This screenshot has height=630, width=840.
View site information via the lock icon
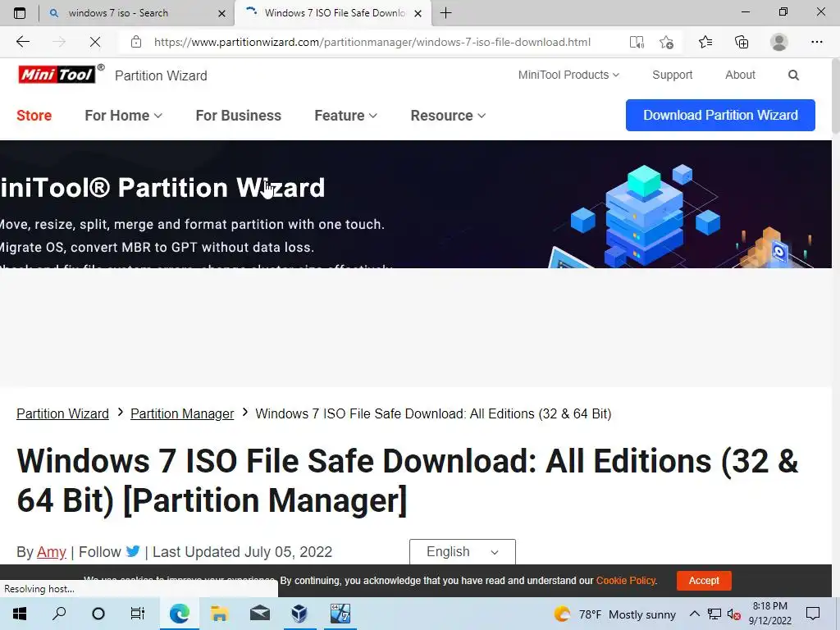click(136, 42)
